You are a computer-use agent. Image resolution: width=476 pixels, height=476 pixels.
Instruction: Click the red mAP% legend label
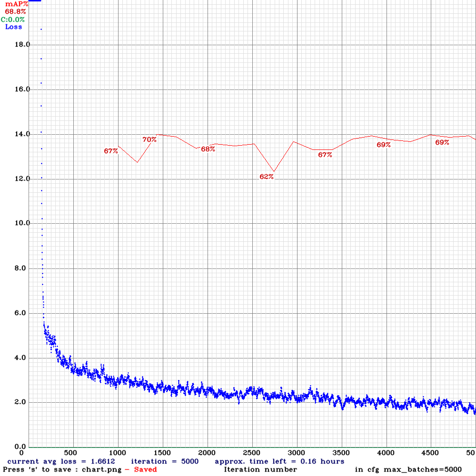click(x=17, y=4)
